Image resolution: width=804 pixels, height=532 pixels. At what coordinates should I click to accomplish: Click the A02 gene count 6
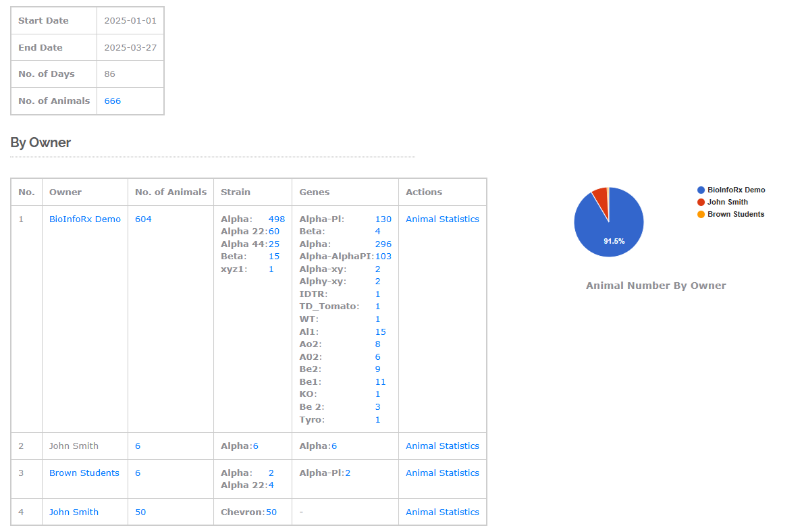click(378, 356)
